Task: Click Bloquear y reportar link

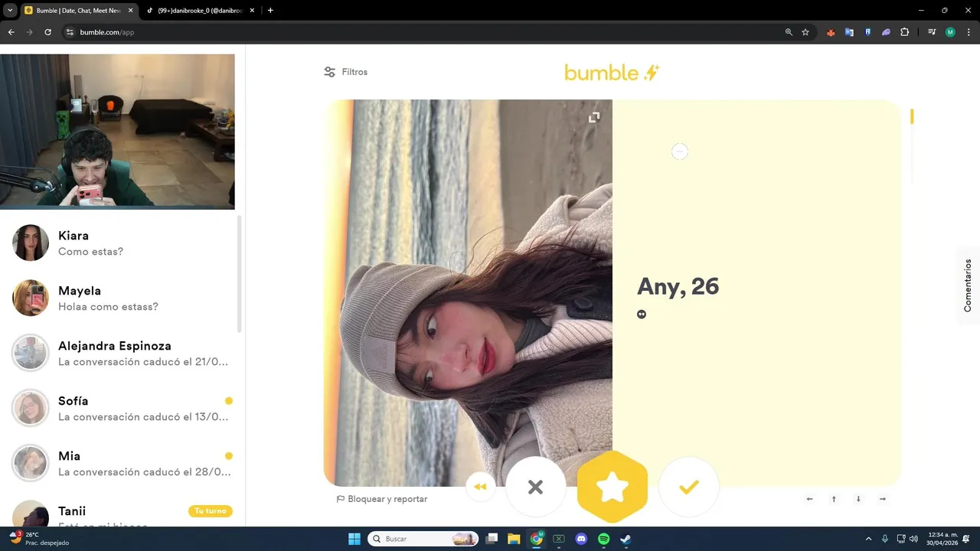Action: pyautogui.click(x=382, y=499)
